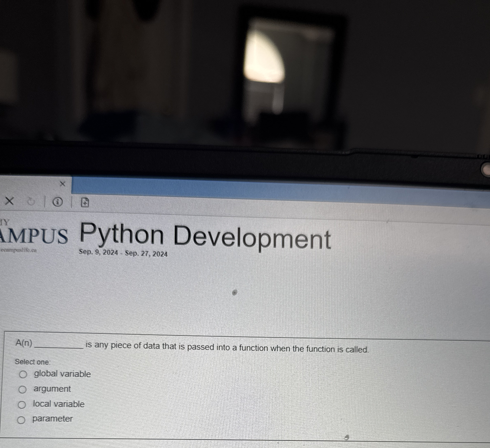Pick the local variable radio circle
This screenshot has width=490, height=448.
click(x=22, y=405)
